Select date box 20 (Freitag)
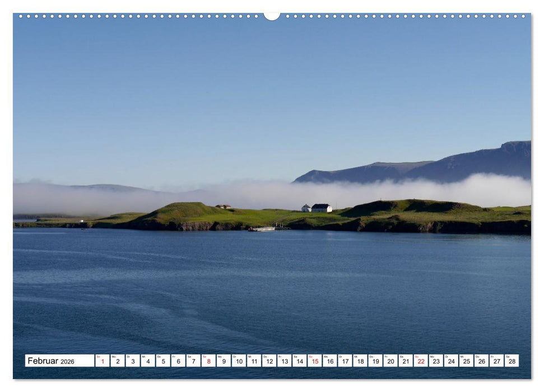The width and height of the screenshot is (544, 392). pos(390,361)
